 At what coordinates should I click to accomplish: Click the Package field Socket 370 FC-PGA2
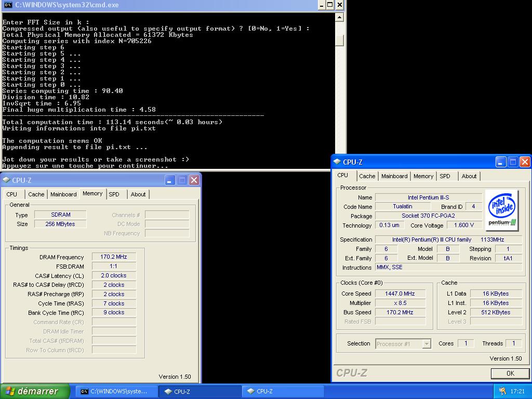pos(429,216)
